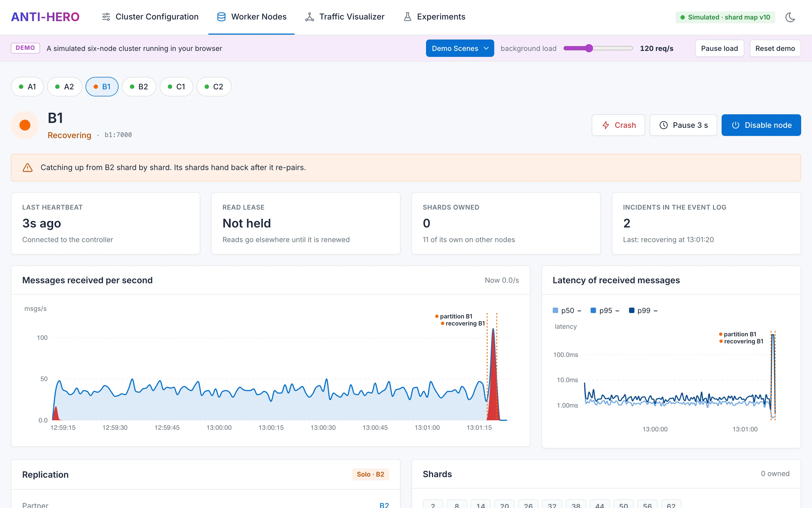Click the B2 partner link in Replication
This screenshot has height=508, width=812.
[384, 505]
